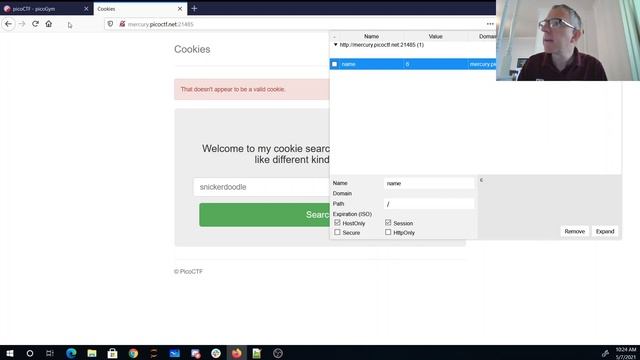640x360 pixels.
Task: Click the Cookies page heading
Action: pos(192,49)
